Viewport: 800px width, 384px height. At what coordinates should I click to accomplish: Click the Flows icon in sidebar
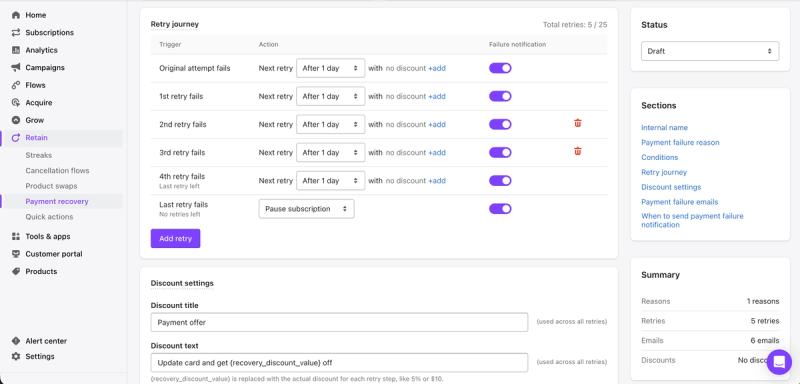click(x=16, y=85)
